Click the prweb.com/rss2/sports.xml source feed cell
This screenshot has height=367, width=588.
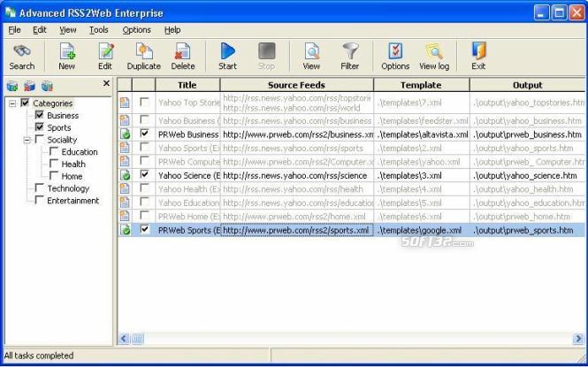pyautogui.click(x=297, y=230)
